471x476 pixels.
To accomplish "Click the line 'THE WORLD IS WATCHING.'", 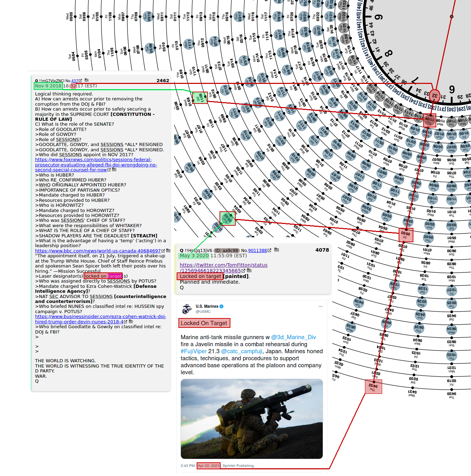I will click(65, 361).
